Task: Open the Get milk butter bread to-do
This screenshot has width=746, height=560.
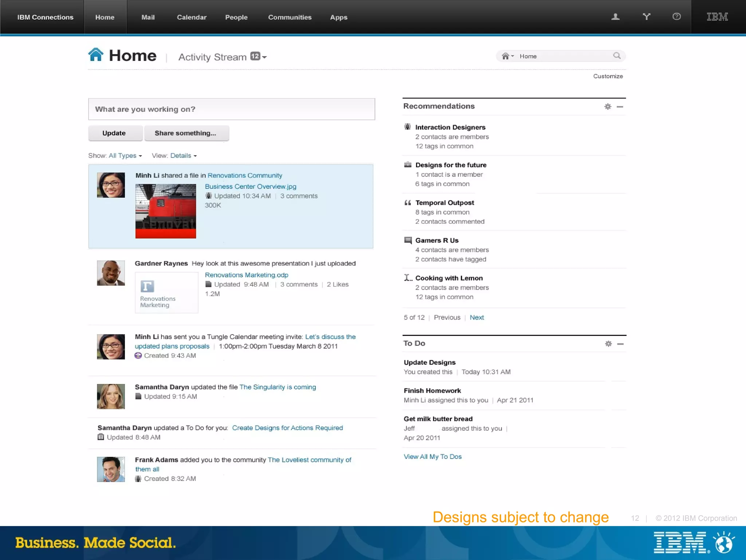Action: click(x=438, y=419)
